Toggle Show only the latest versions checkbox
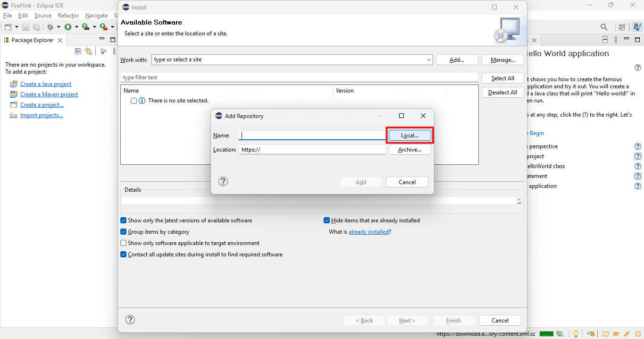 pyautogui.click(x=124, y=220)
